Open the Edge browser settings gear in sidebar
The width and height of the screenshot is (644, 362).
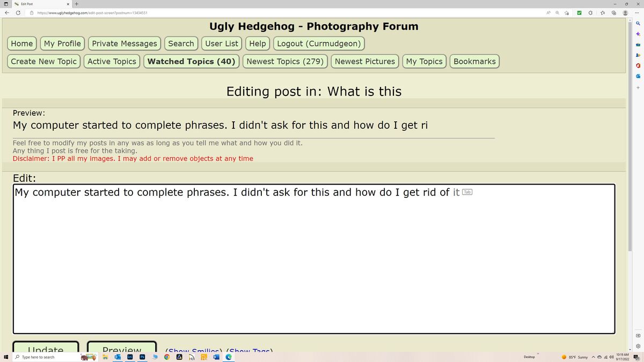click(x=638, y=346)
